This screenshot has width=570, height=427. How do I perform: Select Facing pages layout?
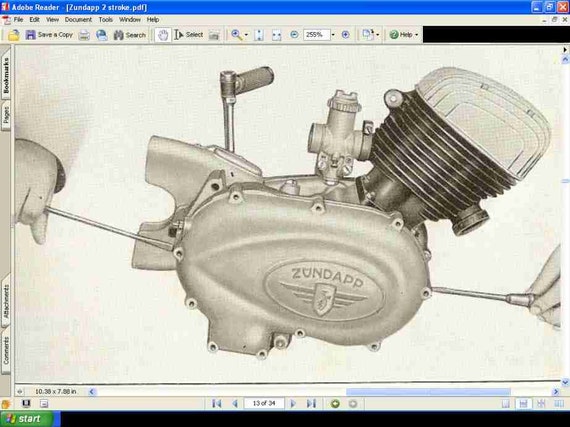559,403
